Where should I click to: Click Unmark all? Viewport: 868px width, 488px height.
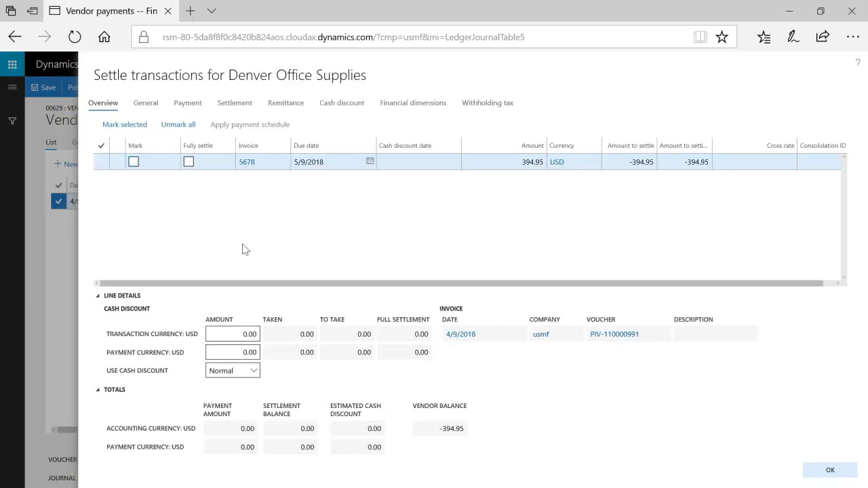pyautogui.click(x=178, y=125)
